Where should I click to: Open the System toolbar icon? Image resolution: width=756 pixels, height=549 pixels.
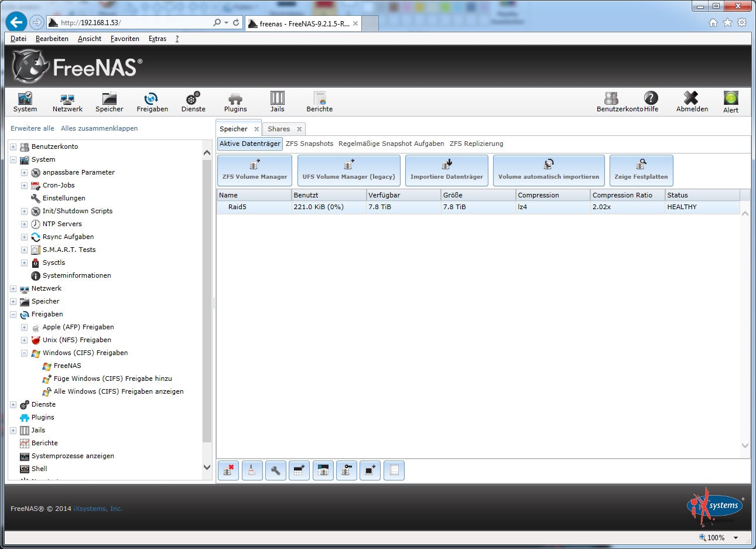point(25,102)
